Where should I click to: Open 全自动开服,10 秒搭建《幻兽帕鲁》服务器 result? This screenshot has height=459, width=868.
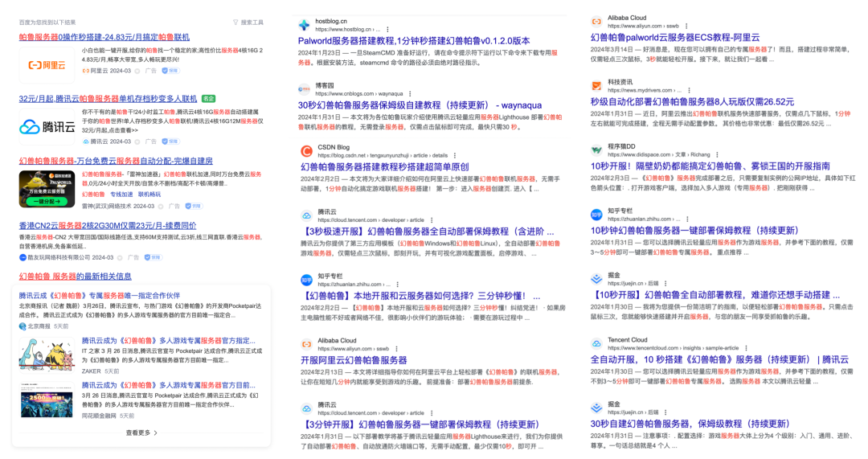(x=719, y=359)
